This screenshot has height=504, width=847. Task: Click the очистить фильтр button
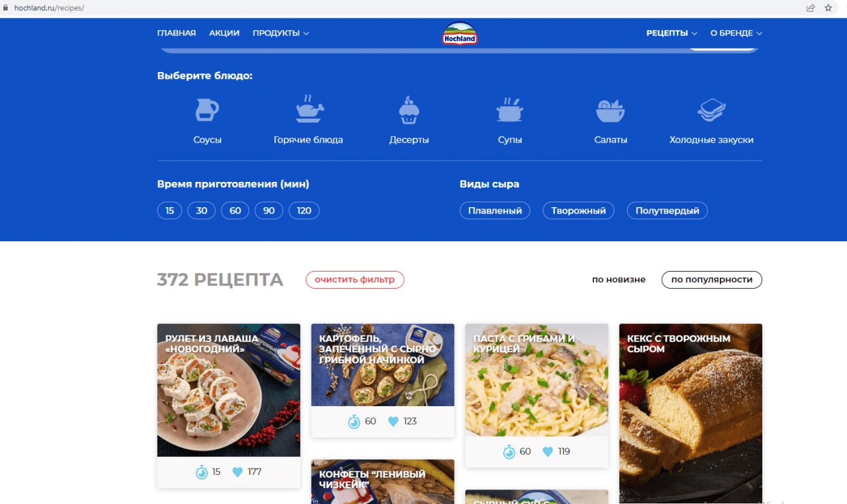[x=355, y=280]
